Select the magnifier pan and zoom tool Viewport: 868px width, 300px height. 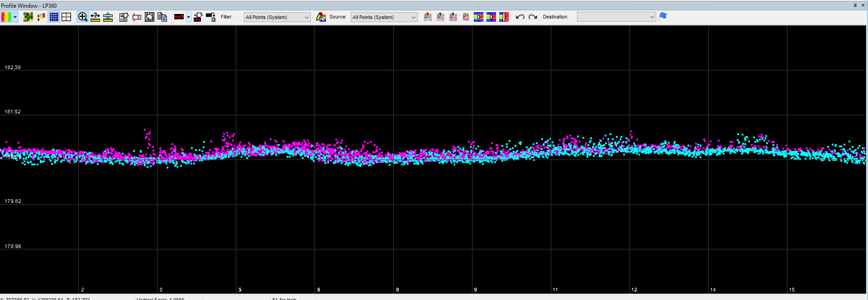pyautogui.click(x=82, y=17)
